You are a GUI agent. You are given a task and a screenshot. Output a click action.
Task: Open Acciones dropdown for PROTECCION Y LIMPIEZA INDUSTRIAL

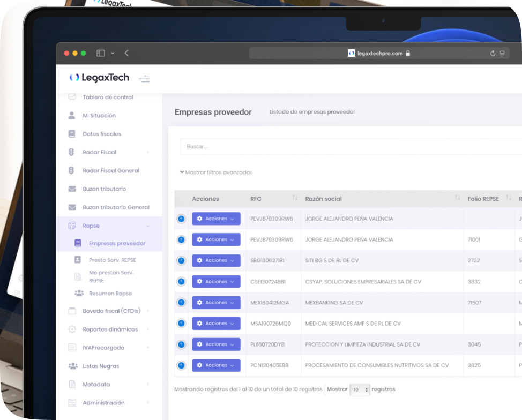pyautogui.click(x=216, y=344)
